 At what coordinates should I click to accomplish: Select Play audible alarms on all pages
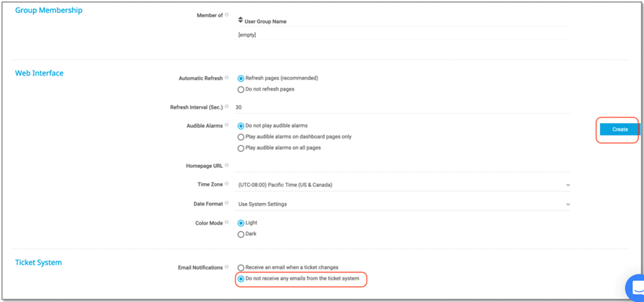pos(241,148)
